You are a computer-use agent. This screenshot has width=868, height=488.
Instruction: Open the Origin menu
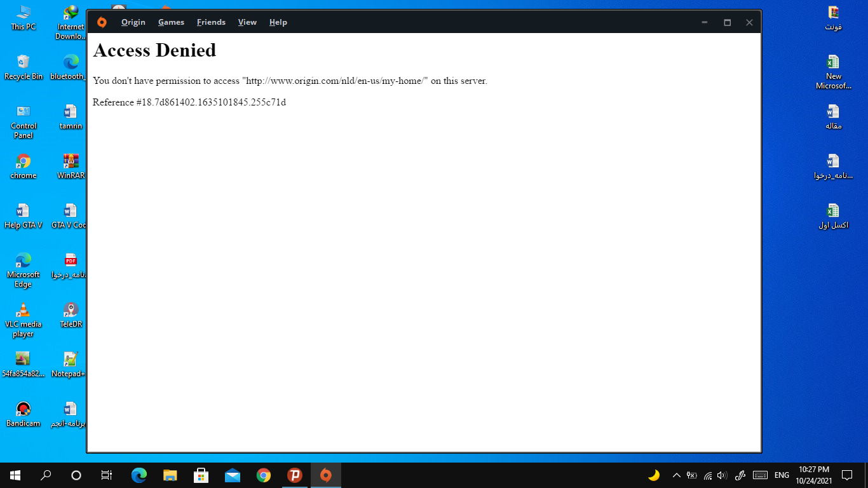tap(133, 22)
